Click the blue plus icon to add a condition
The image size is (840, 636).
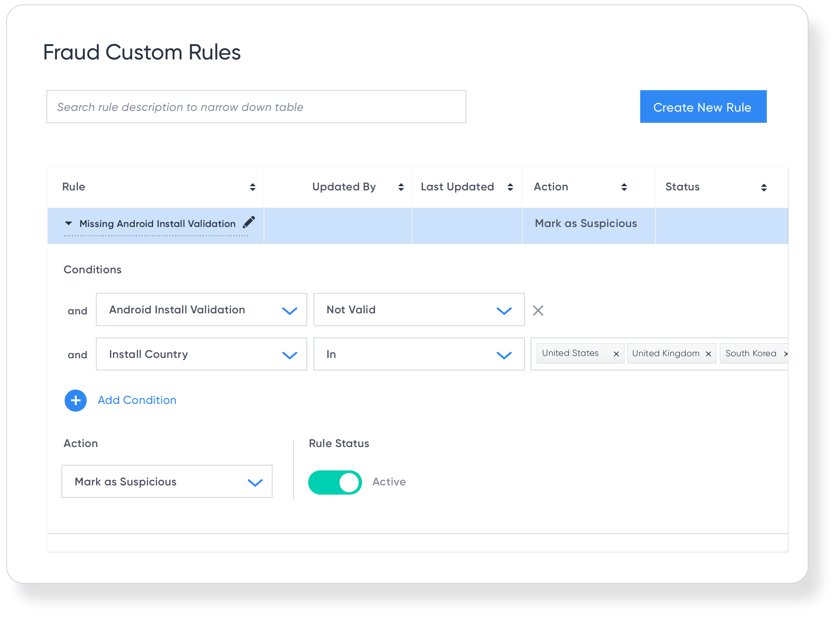tap(76, 400)
